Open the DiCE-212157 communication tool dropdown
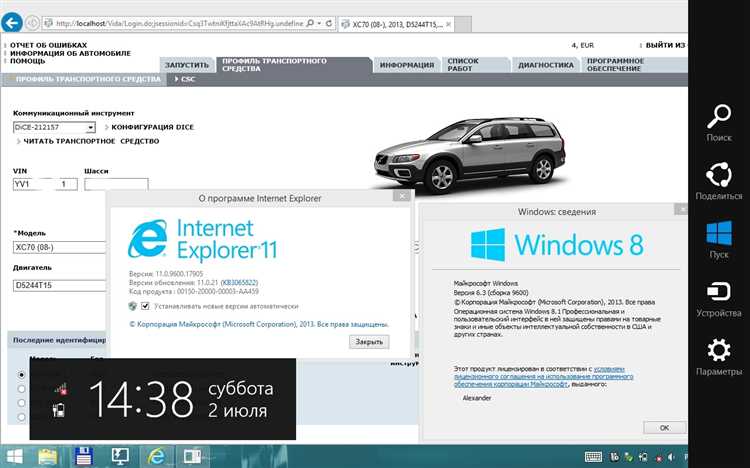Image resolution: width=750 pixels, height=468 pixels. click(90, 127)
